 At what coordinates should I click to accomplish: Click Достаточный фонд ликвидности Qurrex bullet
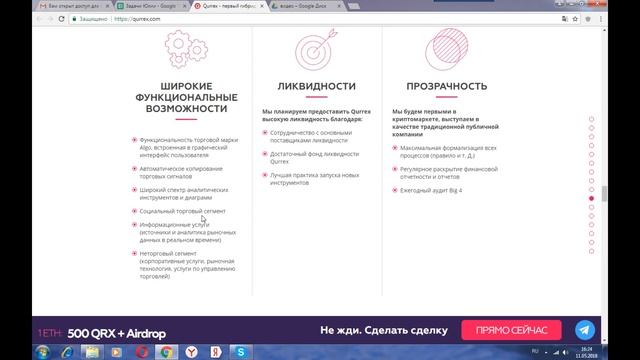314,158
